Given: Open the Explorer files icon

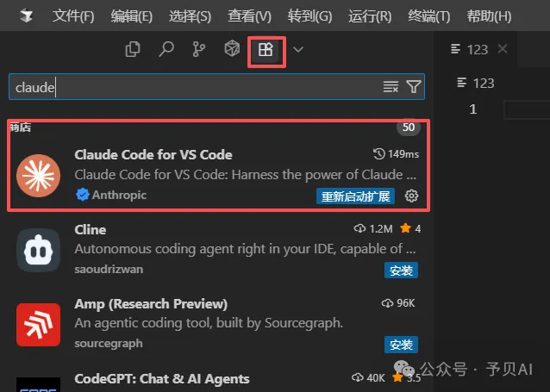Looking at the screenshot, I should 133,49.
